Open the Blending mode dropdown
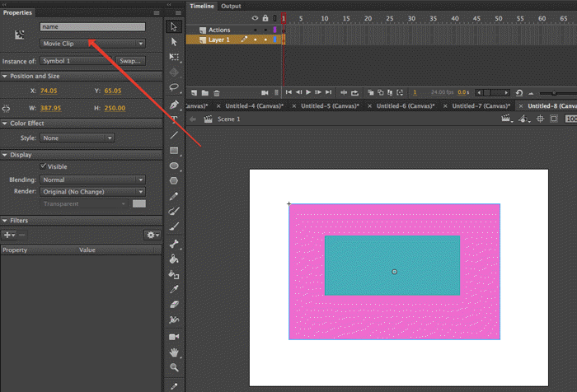The width and height of the screenshot is (577, 392). pos(92,180)
